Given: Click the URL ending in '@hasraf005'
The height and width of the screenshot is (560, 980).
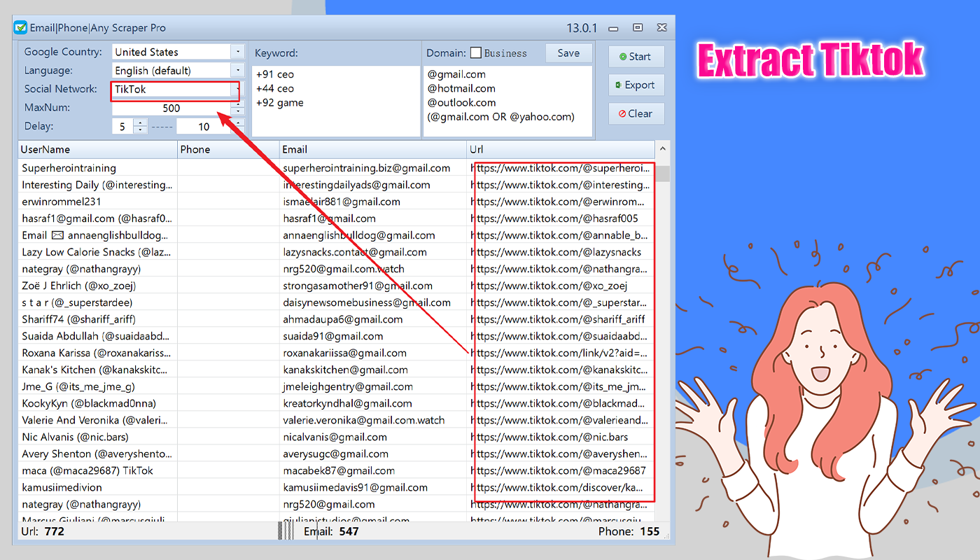Looking at the screenshot, I should click(x=554, y=218).
